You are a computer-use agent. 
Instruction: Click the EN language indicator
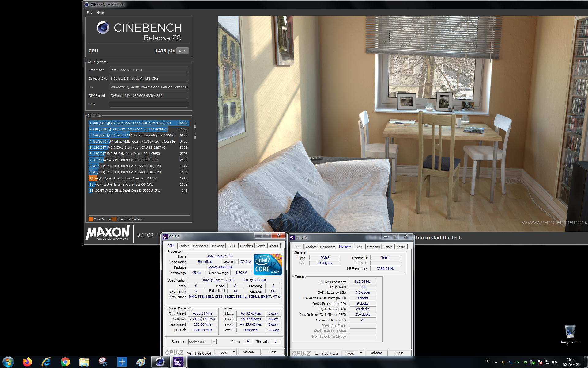click(x=487, y=361)
